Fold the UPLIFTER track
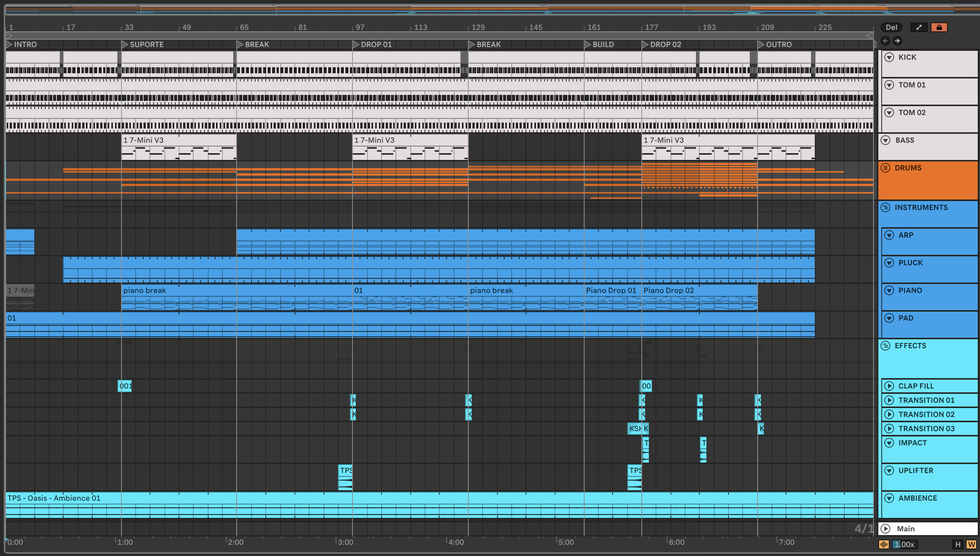Image resolution: width=980 pixels, height=556 pixels. pos(889,470)
